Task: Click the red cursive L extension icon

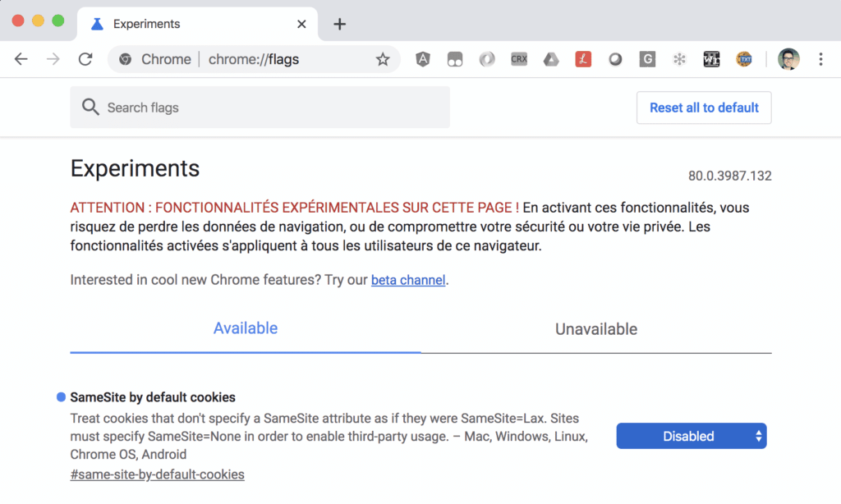Action: click(x=583, y=59)
